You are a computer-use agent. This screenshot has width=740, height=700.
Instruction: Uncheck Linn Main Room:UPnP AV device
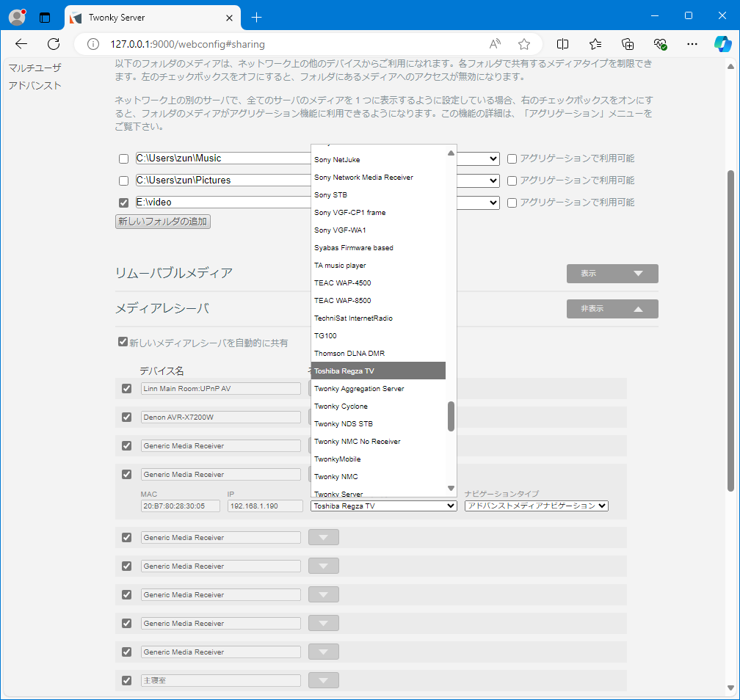(x=126, y=389)
